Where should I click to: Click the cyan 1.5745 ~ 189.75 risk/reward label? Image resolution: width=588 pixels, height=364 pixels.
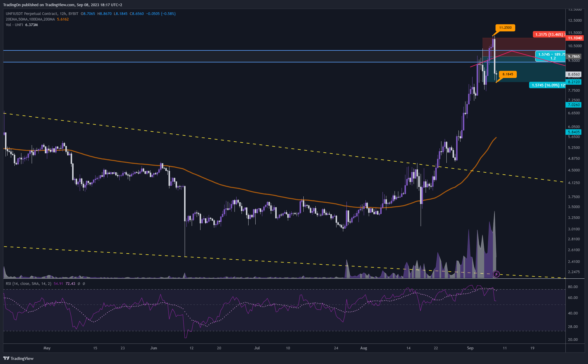click(x=550, y=56)
